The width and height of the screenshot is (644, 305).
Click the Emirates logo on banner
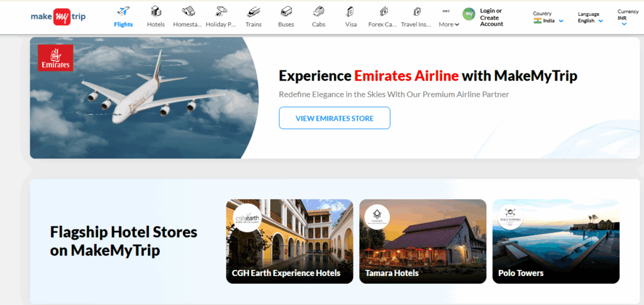point(55,58)
